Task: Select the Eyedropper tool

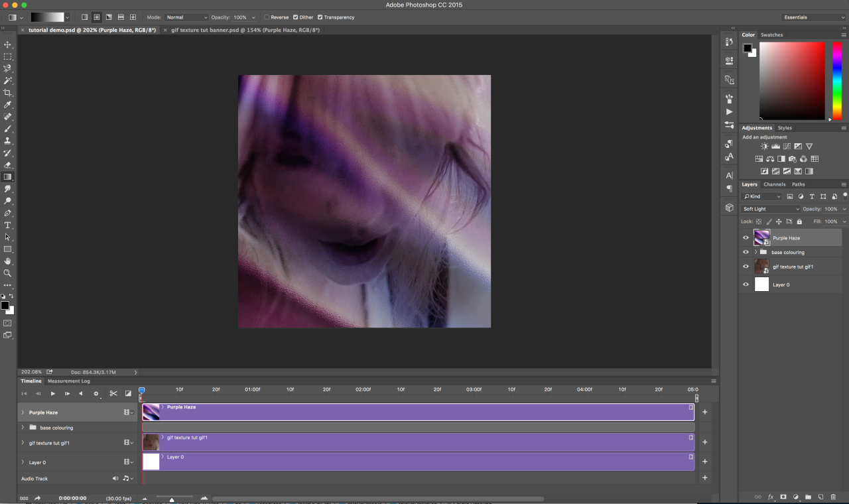Action: coord(8,105)
